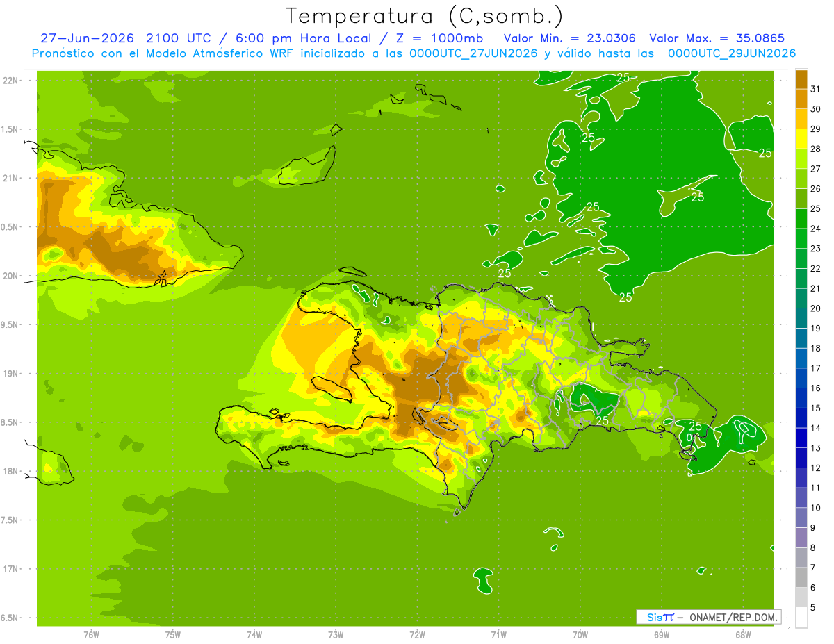Screen dimensions: 834x644
Task: Click the "ONAMET/REP.DOM." credit label
Action: click(733, 617)
